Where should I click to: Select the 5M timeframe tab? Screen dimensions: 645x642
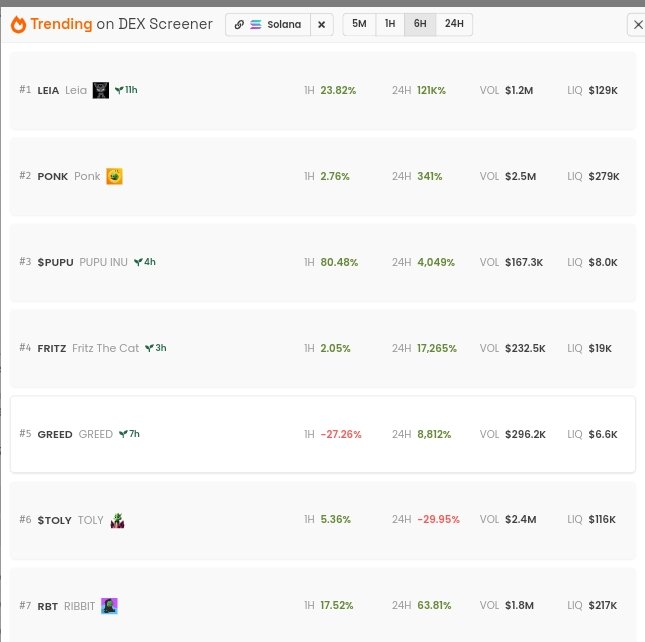pyautogui.click(x=359, y=24)
